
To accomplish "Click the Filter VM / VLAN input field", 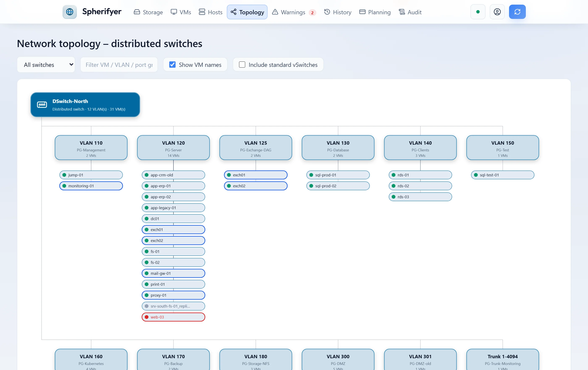I will click(x=119, y=65).
